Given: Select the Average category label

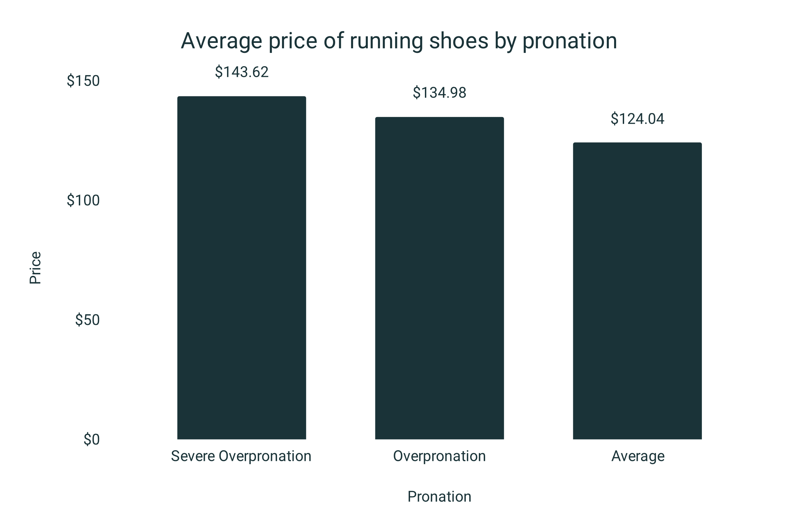Looking at the screenshot, I should point(638,457).
